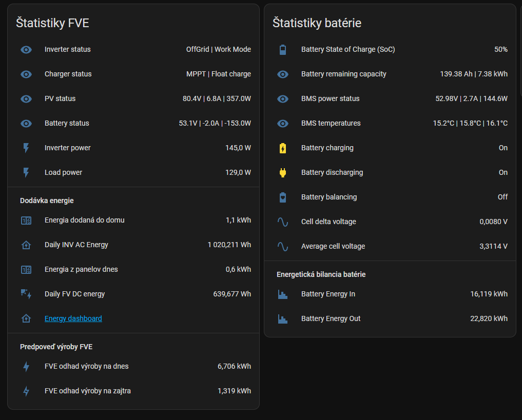Click the eye icon beside Inverter status
The width and height of the screenshot is (522, 420).
[x=26, y=50]
